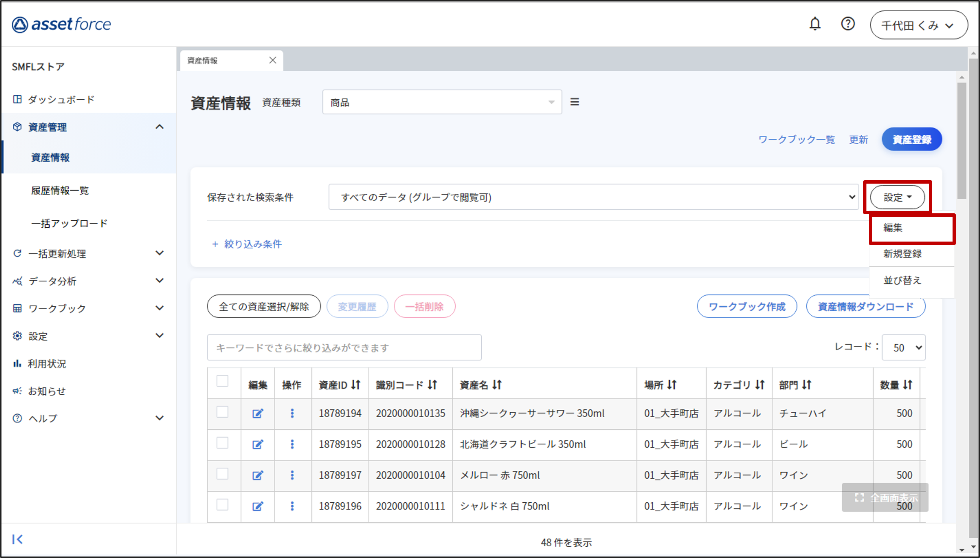Click the edit pencil icon for メルロー 赤 750ml
The height and width of the screenshot is (558, 980).
[258, 475]
